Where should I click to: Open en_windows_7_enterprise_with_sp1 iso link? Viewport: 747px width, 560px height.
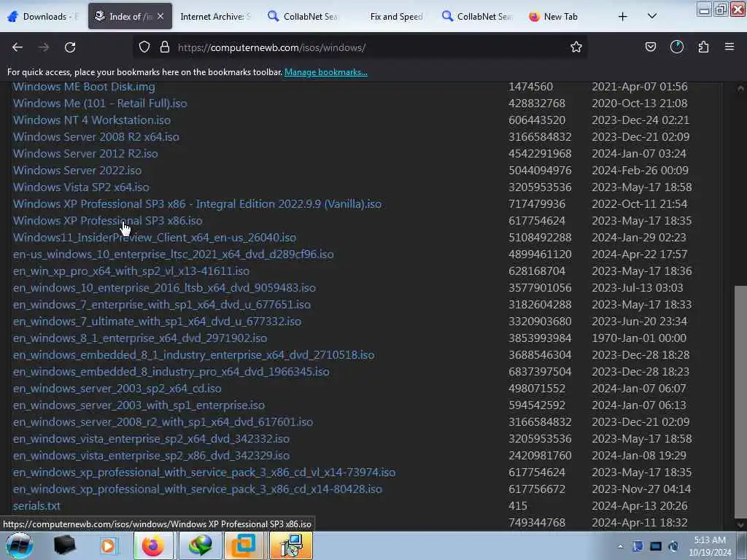point(162,304)
